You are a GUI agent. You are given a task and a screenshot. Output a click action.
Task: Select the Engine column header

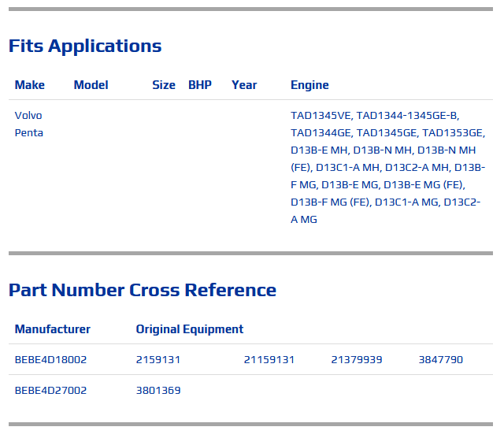click(x=309, y=85)
